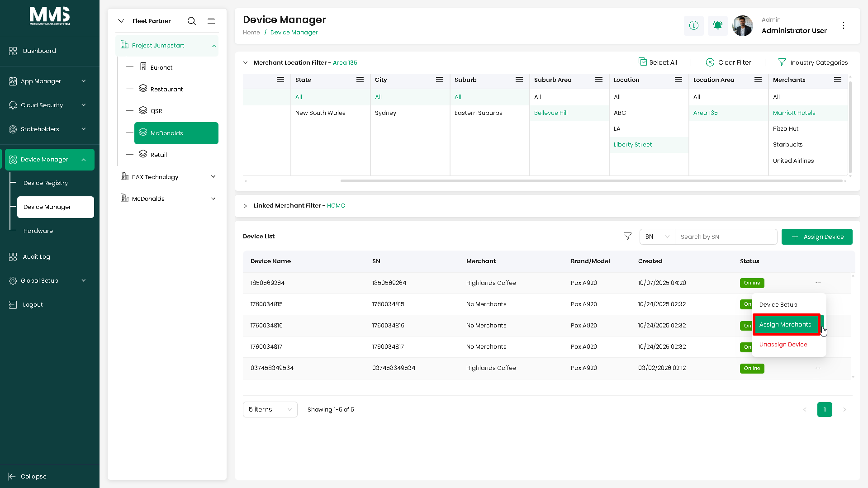
Task: Click the next page arrow
Action: coord(844,409)
